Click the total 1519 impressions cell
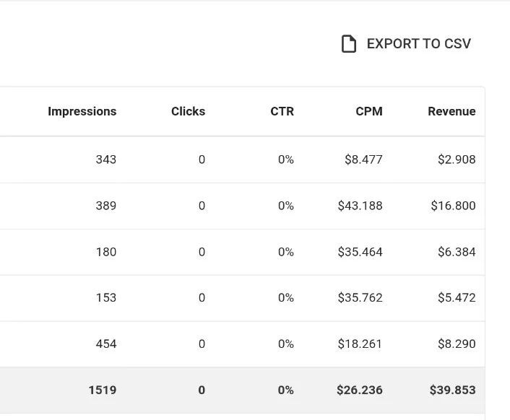 [103, 390]
